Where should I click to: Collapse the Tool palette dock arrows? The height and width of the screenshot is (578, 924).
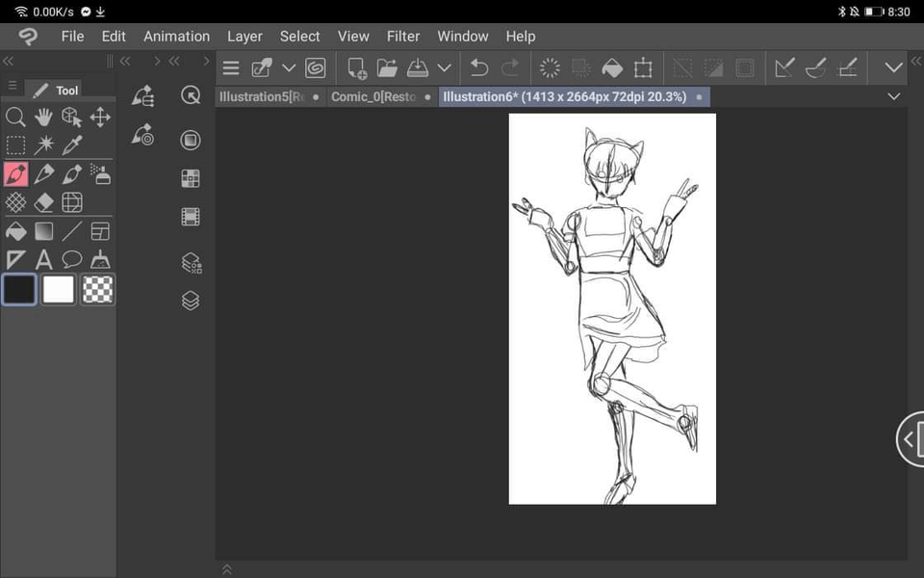(x=9, y=61)
